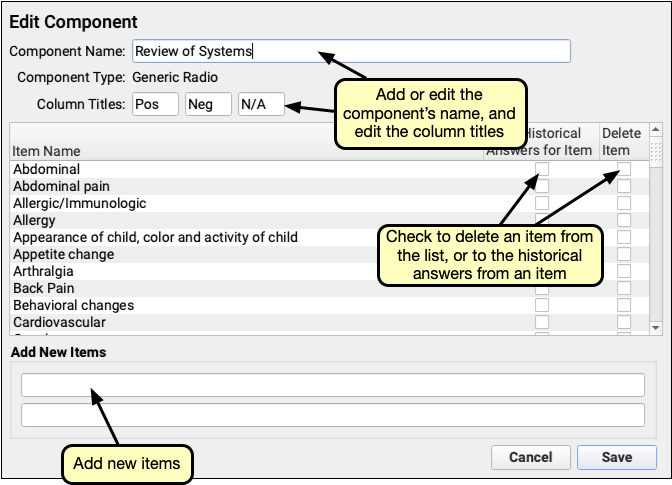This screenshot has height=485, width=672.
Task: Tick Delete Item for Appetite change
Action: [x=624, y=254]
